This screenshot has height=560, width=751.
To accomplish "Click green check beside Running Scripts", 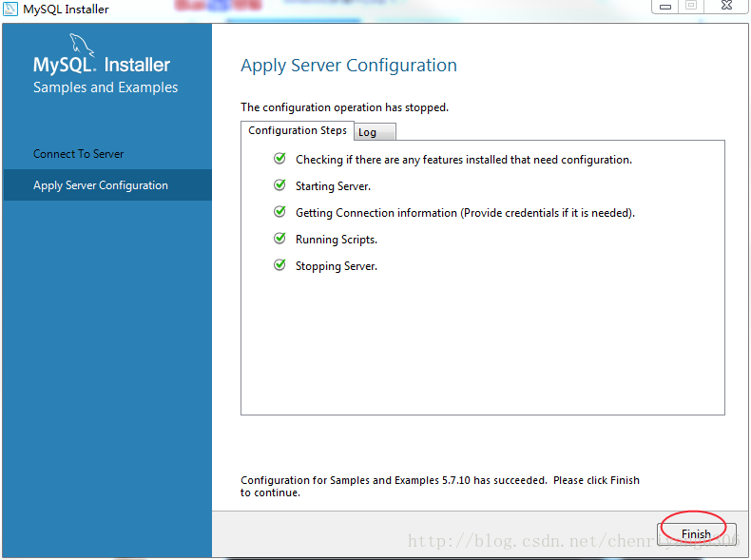I will (279, 238).
